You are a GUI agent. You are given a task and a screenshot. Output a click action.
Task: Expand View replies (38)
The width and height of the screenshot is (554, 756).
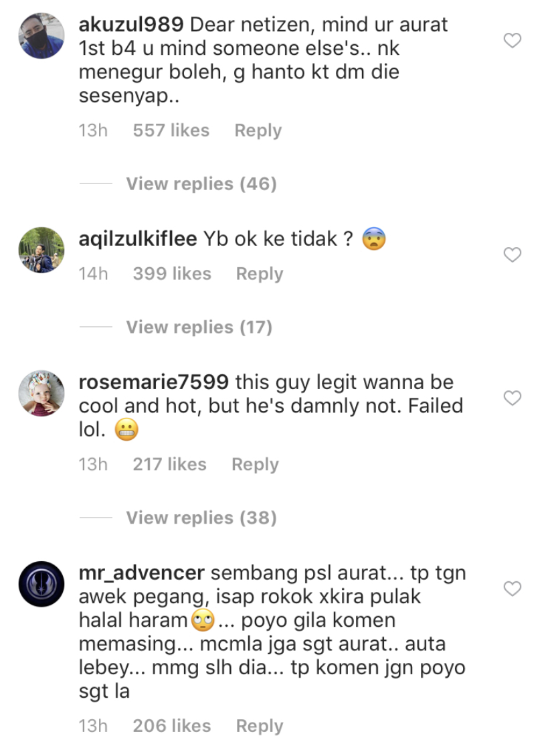tap(201, 518)
